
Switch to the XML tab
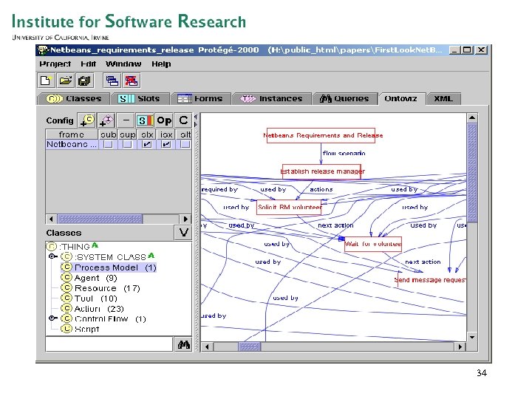tap(443, 99)
